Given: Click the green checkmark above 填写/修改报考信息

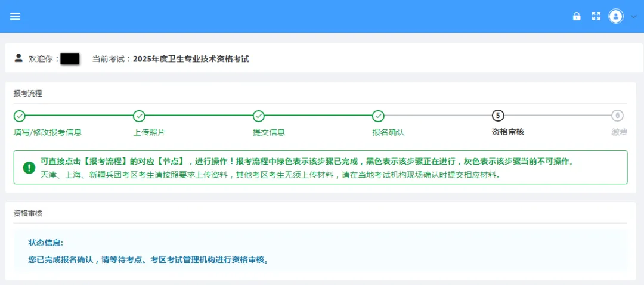Looking at the screenshot, I should pos(20,116).
